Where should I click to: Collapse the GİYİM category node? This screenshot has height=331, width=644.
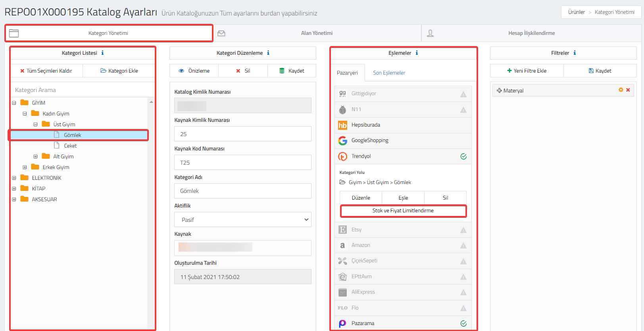click(x=14, y=103)
